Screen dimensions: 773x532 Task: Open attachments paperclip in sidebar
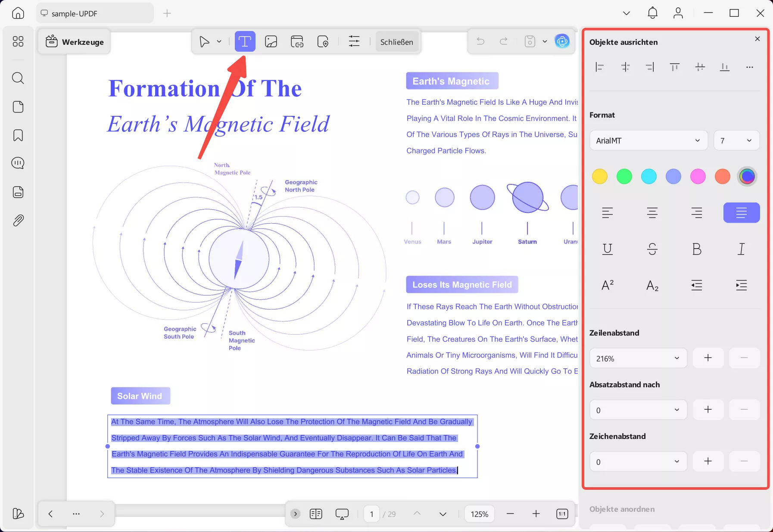18,221
